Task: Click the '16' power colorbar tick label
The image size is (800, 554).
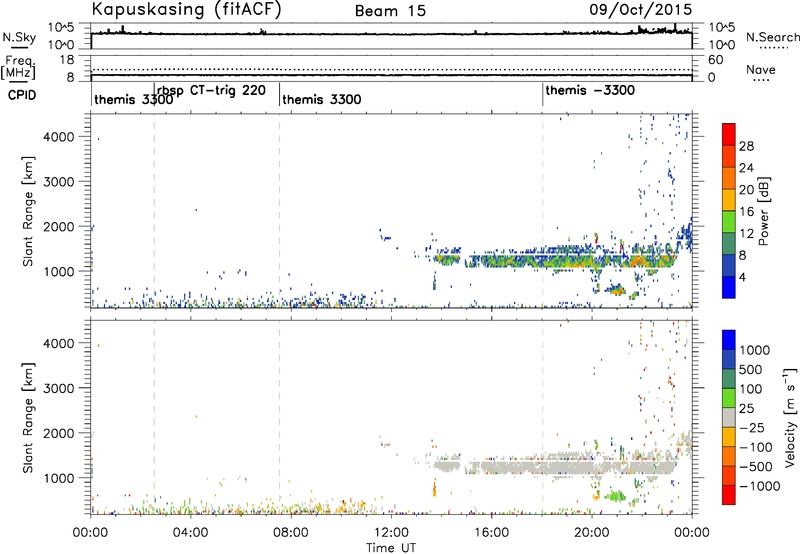Action: tap(746, 212)
